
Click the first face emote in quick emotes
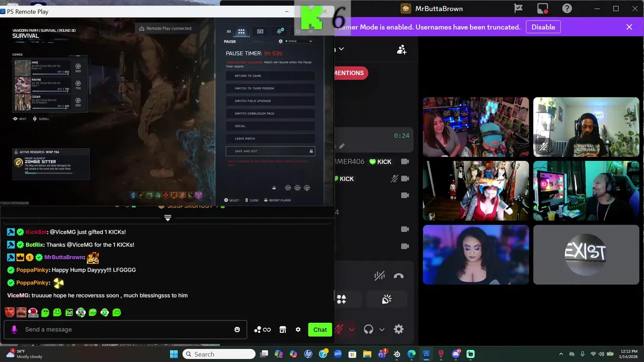(x=10, y=312)
